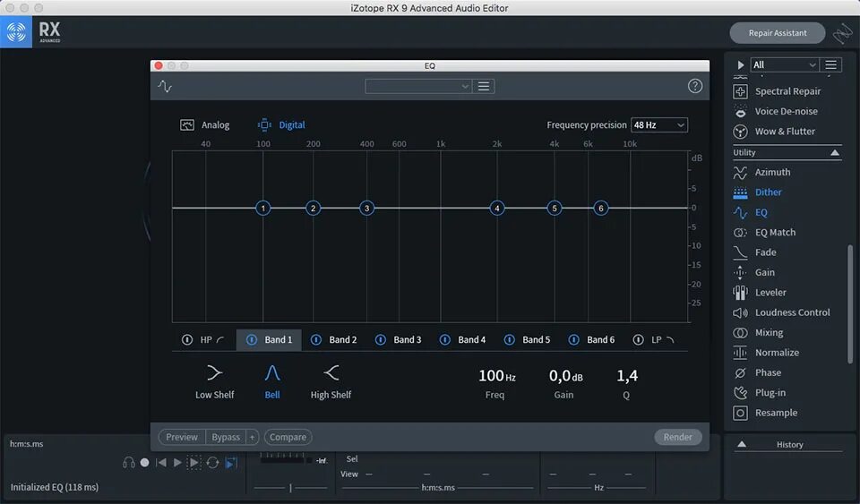Viewport: 860px width, 504px height.
Task: Rewind to start in transport
Action: (x=161, y=462)
